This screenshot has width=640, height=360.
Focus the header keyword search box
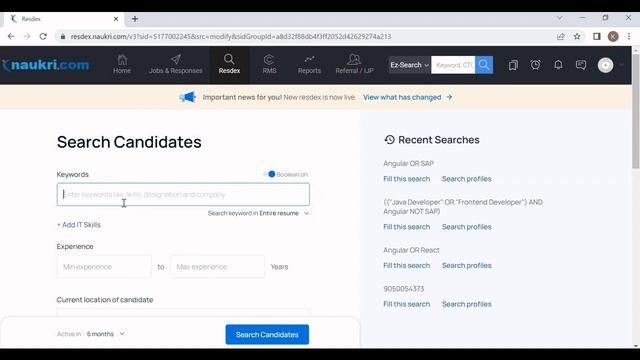(x=453, y=65)
